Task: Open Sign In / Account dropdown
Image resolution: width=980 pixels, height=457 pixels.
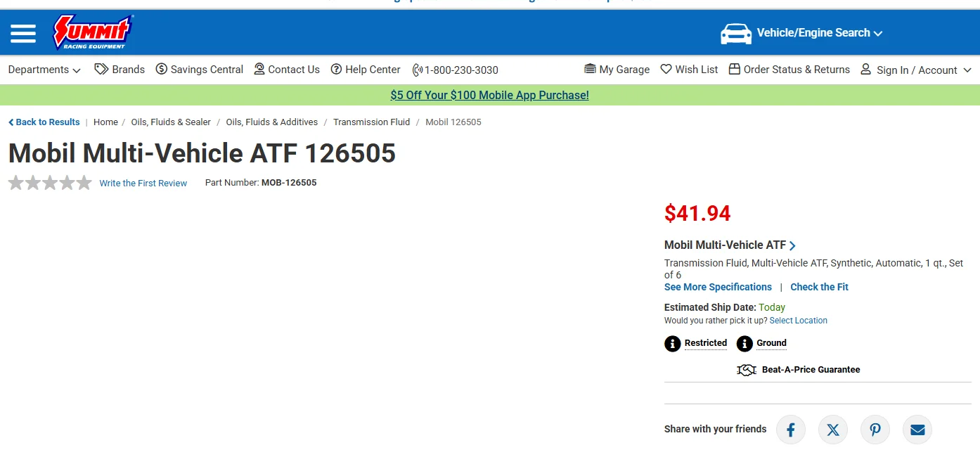Action: [x=916, y=70]
